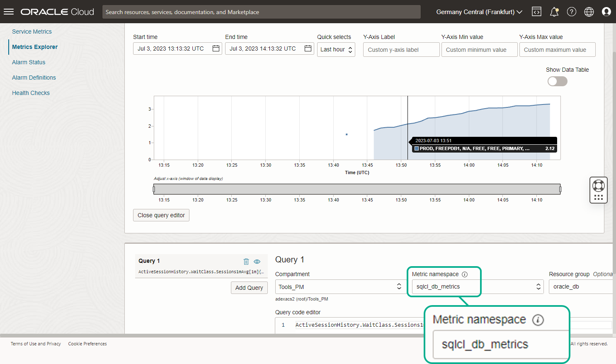Open the Resource group oracle_db dropdown
The height and width of the screenshot is (364, 616).
581,286
